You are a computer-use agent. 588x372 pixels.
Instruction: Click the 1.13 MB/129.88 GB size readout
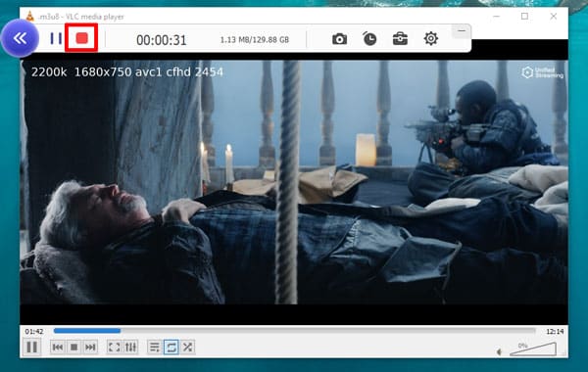point(254,40)
